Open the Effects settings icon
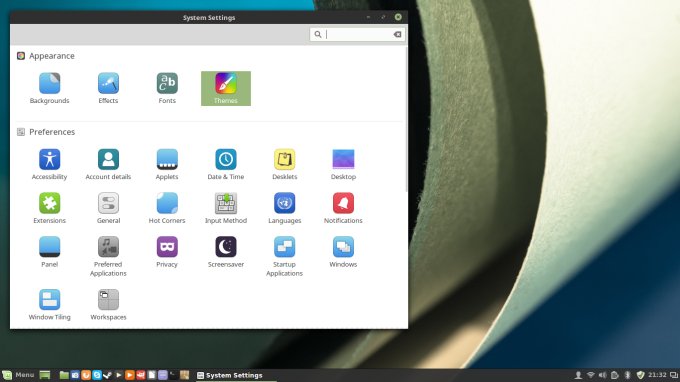The height and width of the screenshot is (382, 680). (x=108, y=88)
